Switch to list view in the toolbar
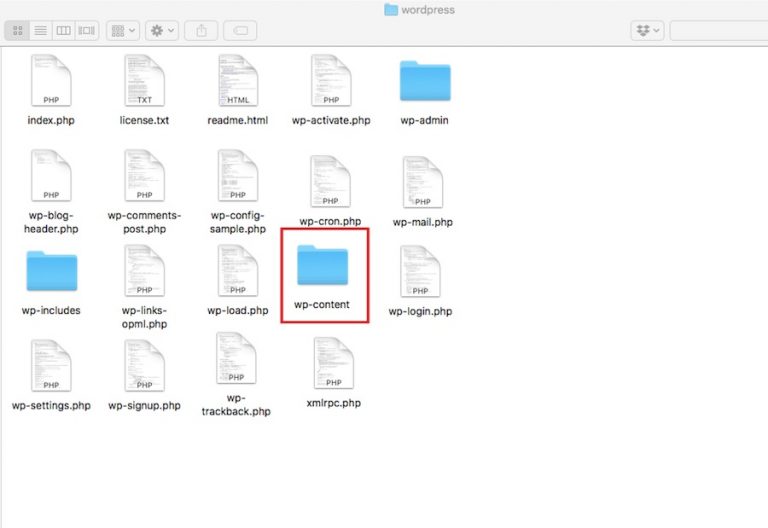768x528 pixels. tap(41, 31)
